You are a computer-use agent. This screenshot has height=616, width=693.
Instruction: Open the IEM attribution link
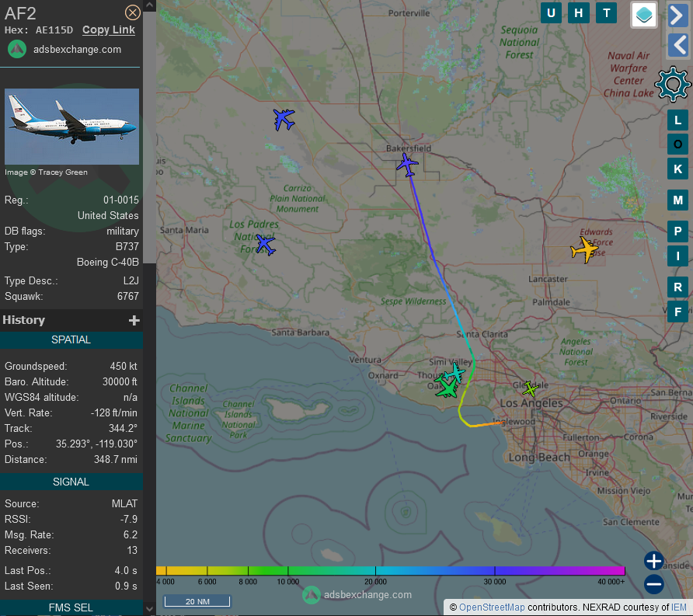click(x=678, y=607)
